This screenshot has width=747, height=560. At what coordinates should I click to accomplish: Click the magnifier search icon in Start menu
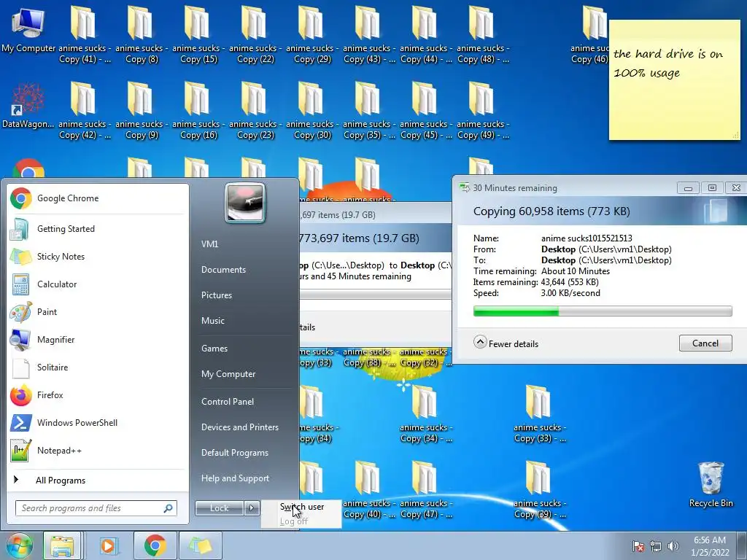pyautogui.click(x=168, y=508)
